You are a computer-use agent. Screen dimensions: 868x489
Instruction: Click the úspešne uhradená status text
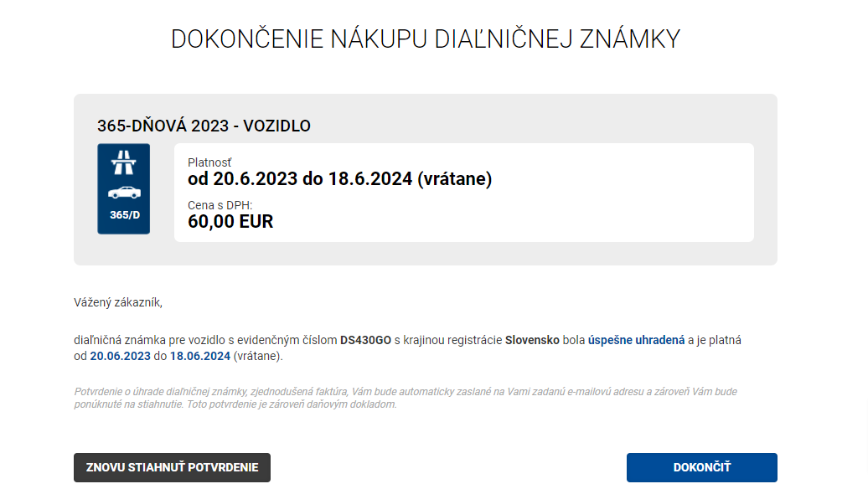point(636,340)
